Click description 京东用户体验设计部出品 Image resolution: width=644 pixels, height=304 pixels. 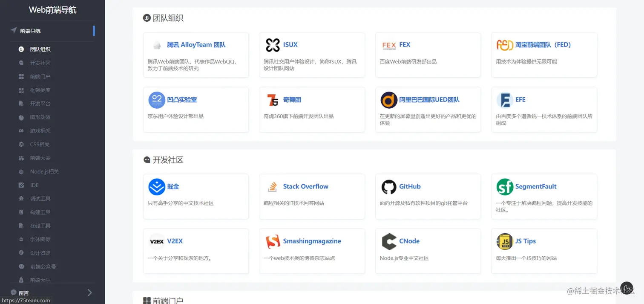(175, 116)
